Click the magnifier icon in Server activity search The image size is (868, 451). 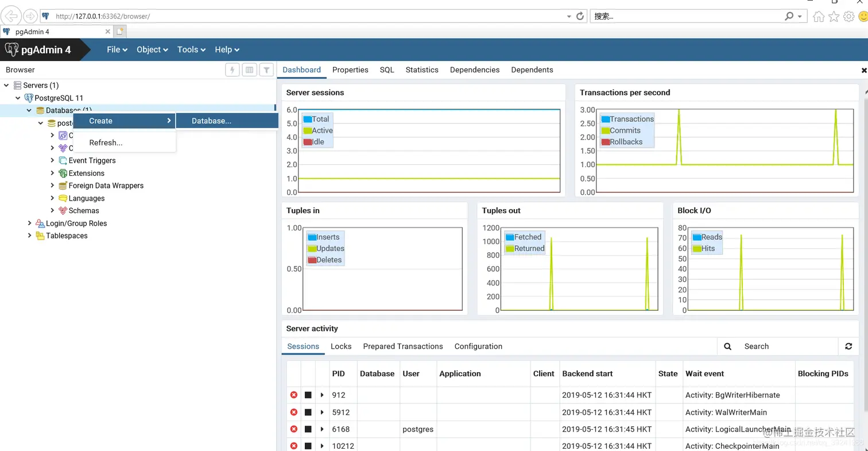point(727,346)
